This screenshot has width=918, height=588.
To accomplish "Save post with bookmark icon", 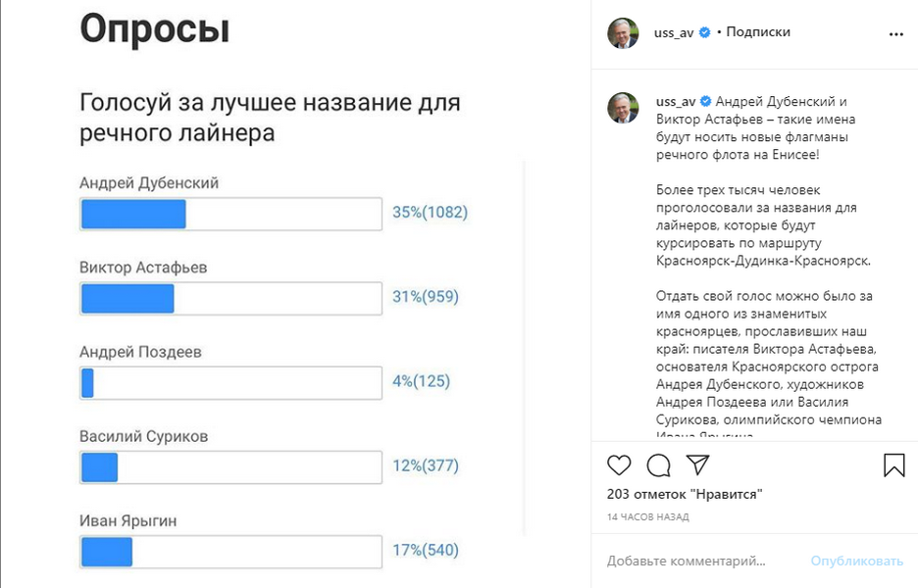I will 893,465.
